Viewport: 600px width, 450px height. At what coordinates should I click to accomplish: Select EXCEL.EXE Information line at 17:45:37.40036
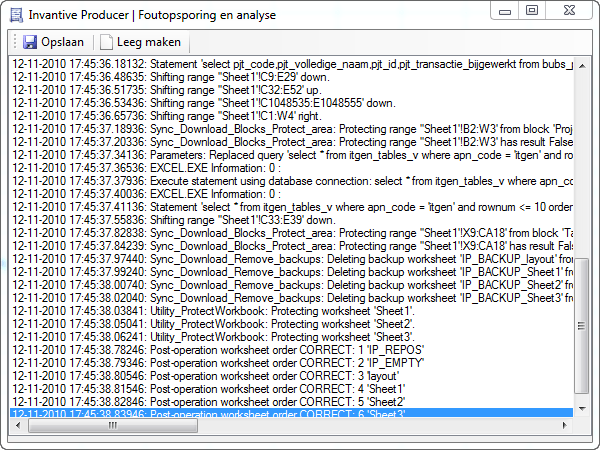(292, 194)
